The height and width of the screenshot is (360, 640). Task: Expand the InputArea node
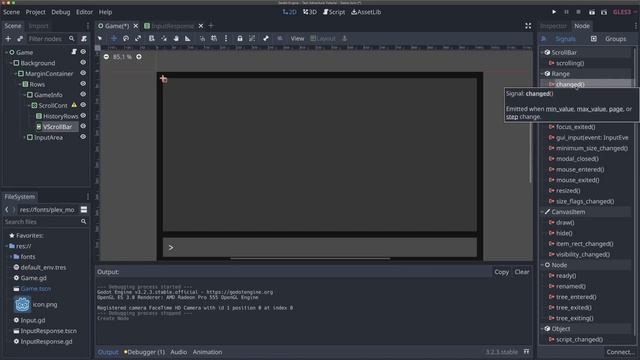(24, 137)
